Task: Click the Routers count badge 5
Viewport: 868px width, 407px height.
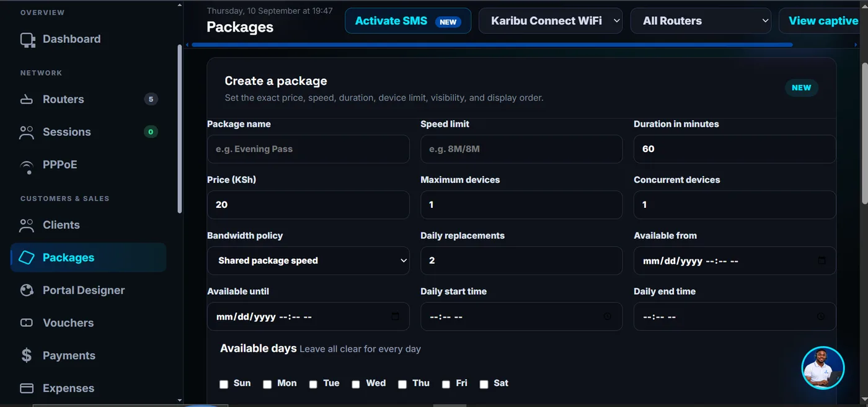Action: [151, 99]
